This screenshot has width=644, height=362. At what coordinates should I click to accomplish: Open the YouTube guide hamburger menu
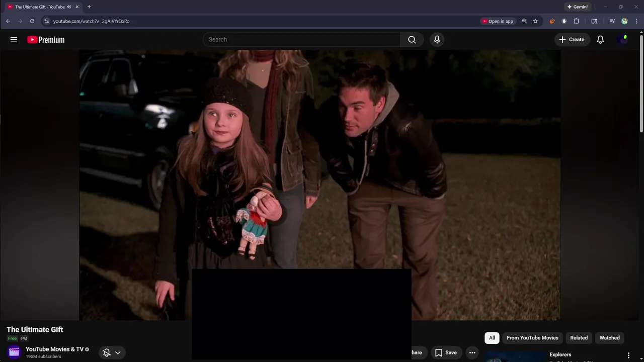pos(14,40)
